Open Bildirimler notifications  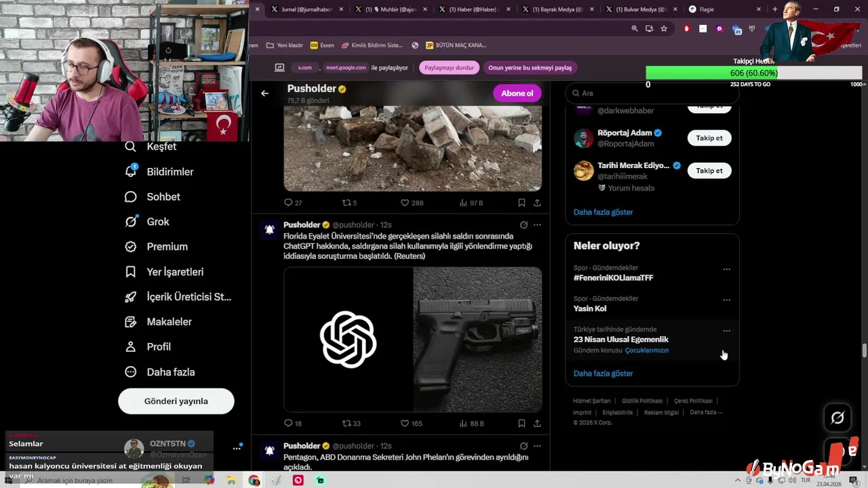[x=160, y=171]
